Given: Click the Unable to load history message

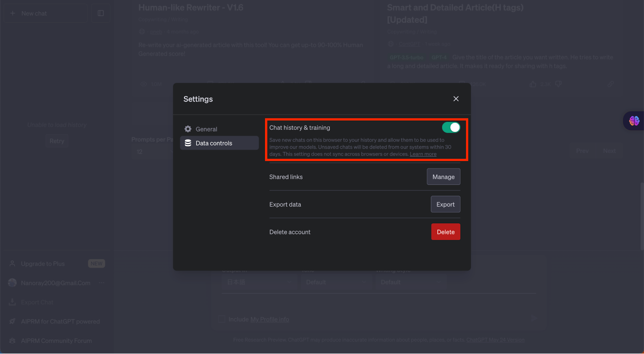Looking at the screenshot, I should point(57,125).
